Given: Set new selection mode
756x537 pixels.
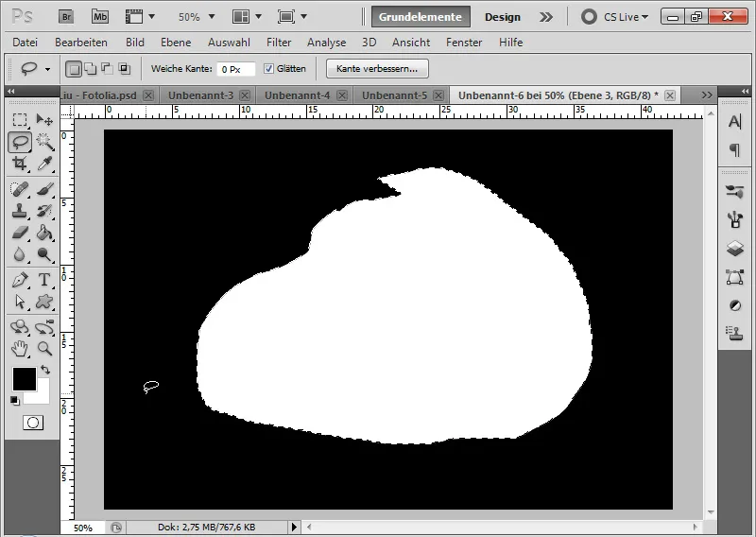Looking at the screenshot, I should 74,69.
